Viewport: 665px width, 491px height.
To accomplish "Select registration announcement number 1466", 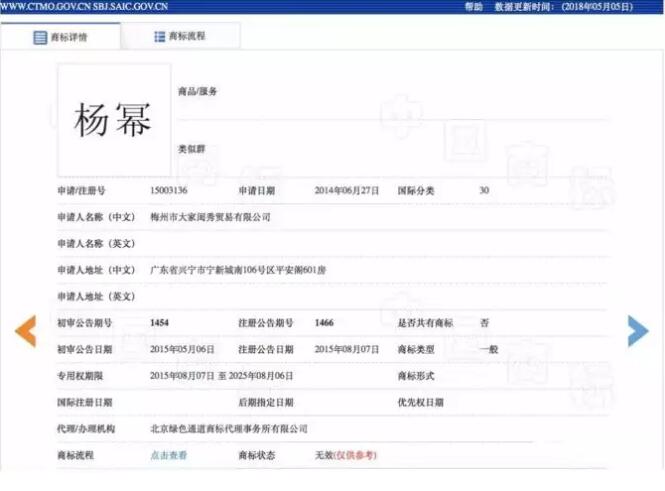I will (x=324, y=323).
